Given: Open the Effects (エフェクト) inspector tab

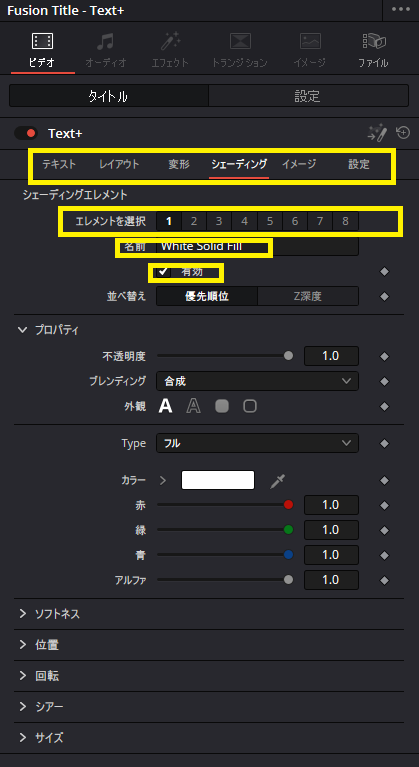Looking at the screenshot, I should tap(170, 50).
